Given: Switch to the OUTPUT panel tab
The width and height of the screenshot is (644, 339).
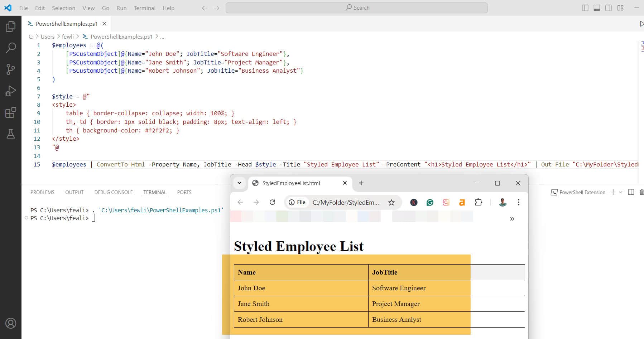Looking at the screenshot, I should click(x=75, y=192).
